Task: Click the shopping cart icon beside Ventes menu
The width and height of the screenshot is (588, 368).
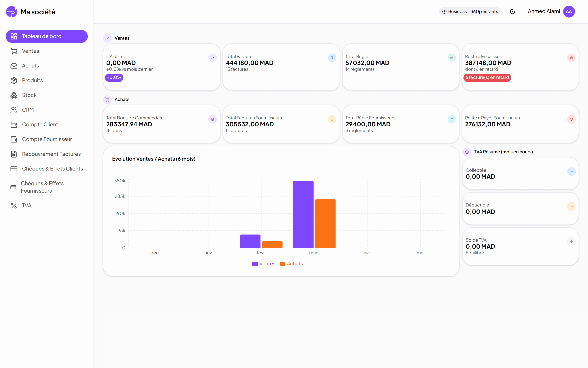Action: 14,51
